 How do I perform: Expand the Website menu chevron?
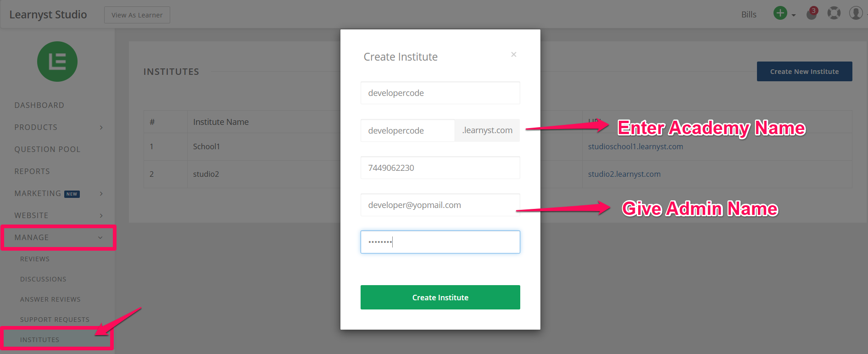tap(101, 215)
